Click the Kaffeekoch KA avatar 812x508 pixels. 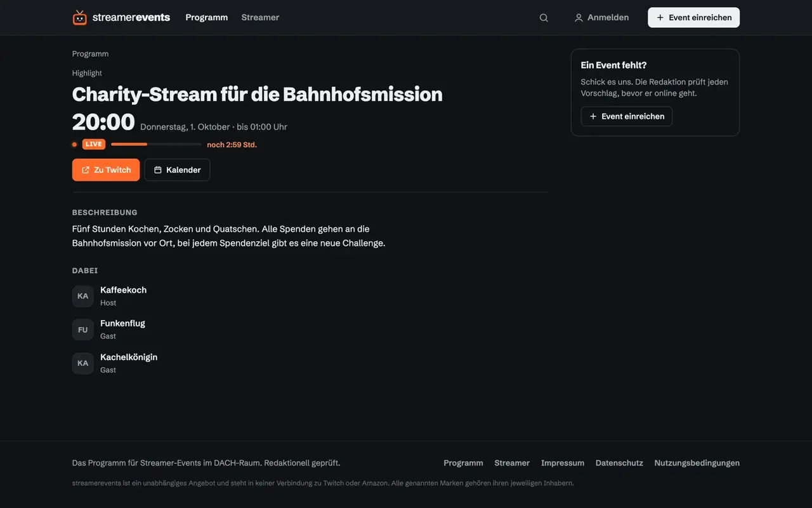tap(83, 296)
